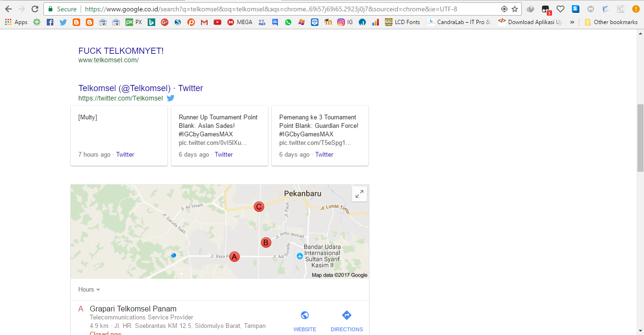This screenshot has height=335, width=644.
Task: Expand the map to full view
Action: (360, 194)
